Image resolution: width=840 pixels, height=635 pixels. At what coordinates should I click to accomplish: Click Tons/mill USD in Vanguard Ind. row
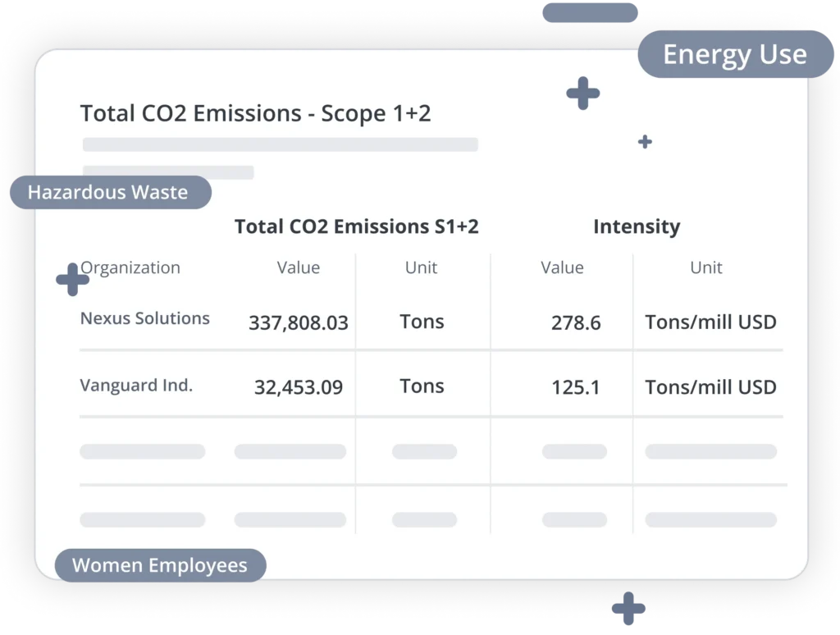click(x=710, y=387)
